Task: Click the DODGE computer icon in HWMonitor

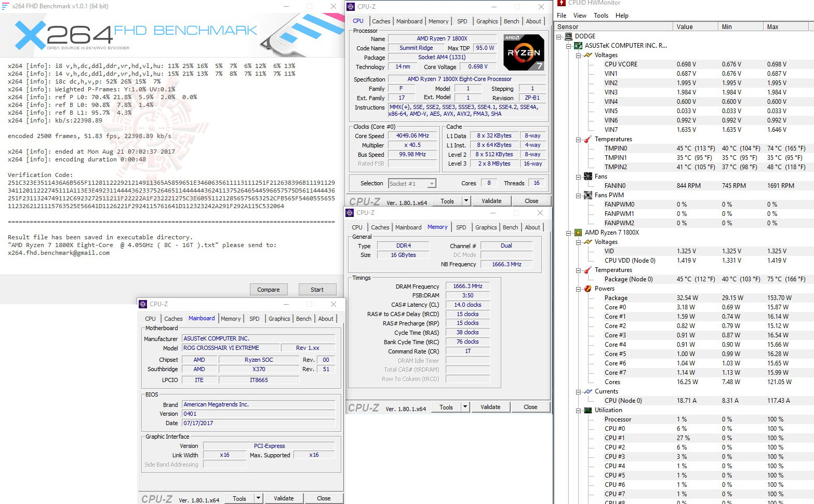Action: click(x=569, y=36)
